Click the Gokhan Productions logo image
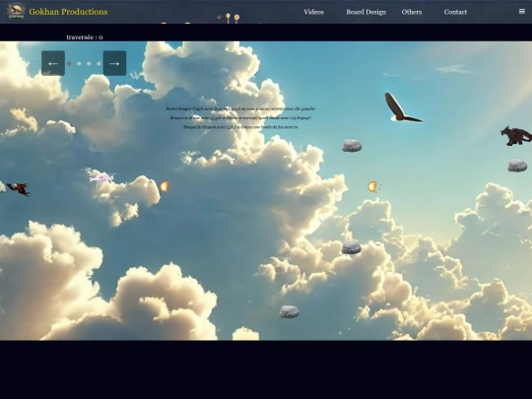This screenshot has width=532, height=399. (16, 12)
